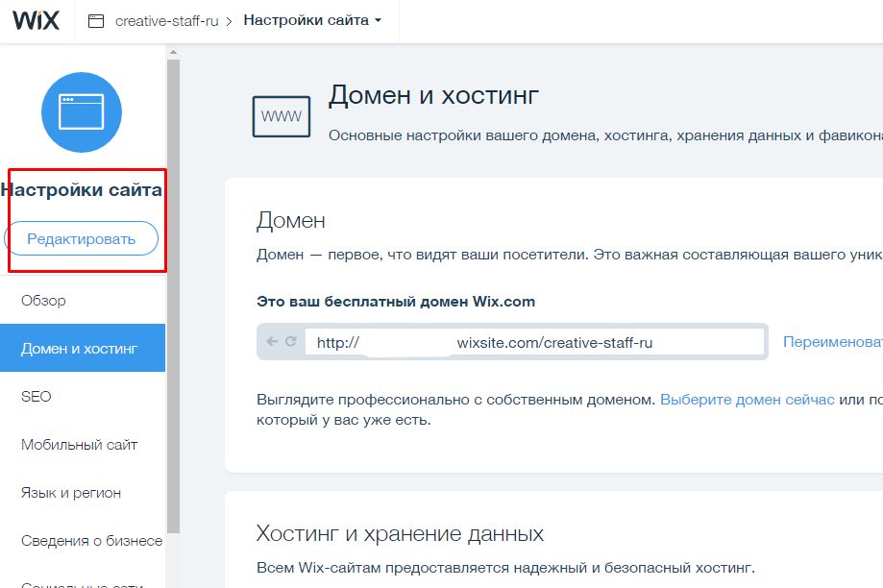Image resolution: width=883 pixels, height=588 pixels.
Task: Open the Обзор section
Action: tap(43, 301)
